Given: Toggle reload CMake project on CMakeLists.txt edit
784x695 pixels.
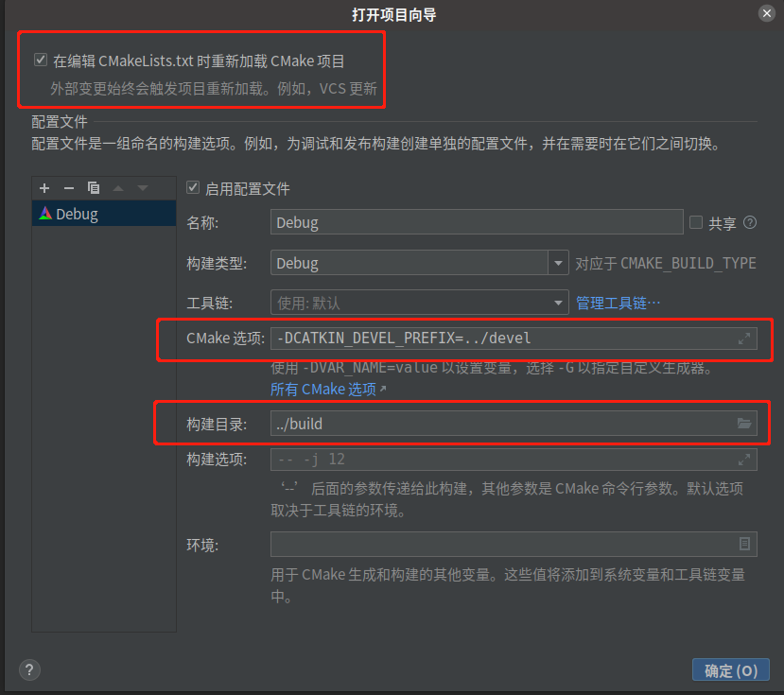Looking at the screenshot, I should point(40,60).
